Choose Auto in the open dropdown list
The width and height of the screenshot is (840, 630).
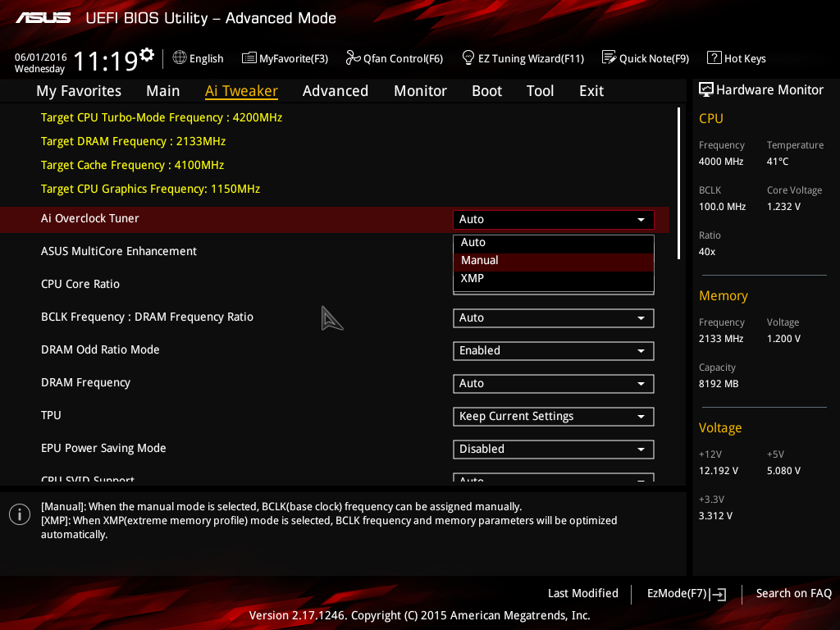tap(554, 242)
